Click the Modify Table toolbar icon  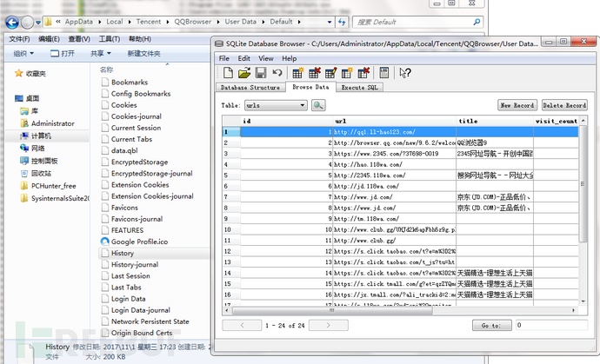tap(330, 73)
